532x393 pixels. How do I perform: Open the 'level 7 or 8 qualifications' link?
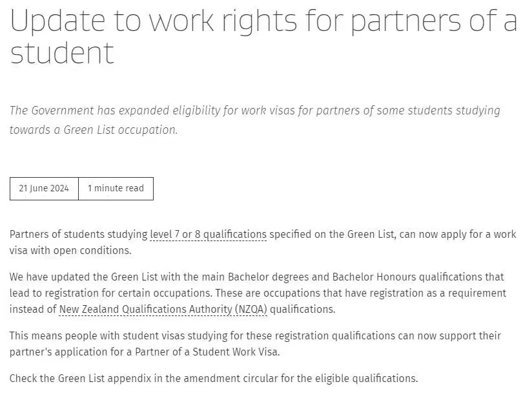click(x=208, y=235)
